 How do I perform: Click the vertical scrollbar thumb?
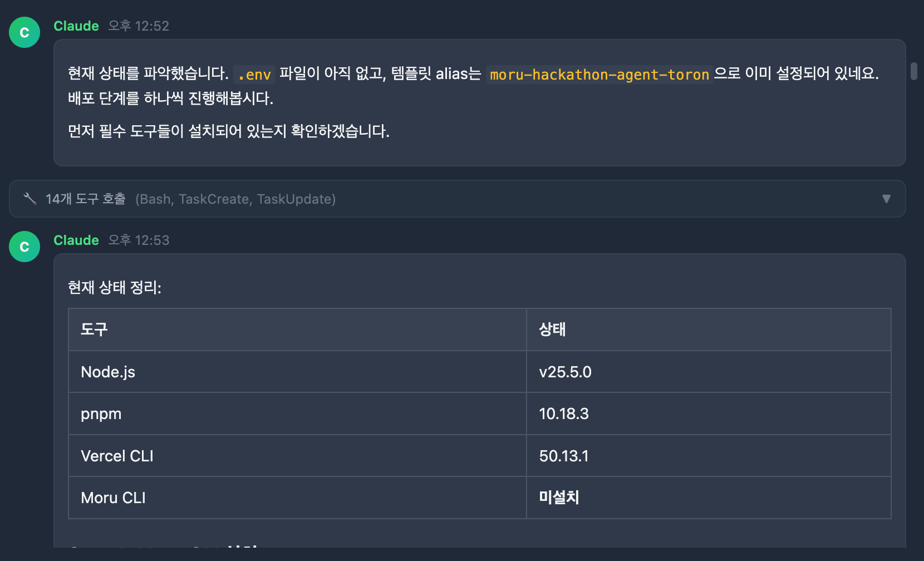pos(913,71)
